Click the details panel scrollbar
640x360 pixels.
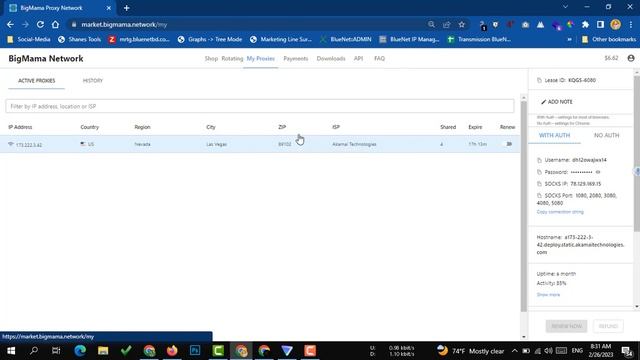pyautogui.click(x=636, y=153)
